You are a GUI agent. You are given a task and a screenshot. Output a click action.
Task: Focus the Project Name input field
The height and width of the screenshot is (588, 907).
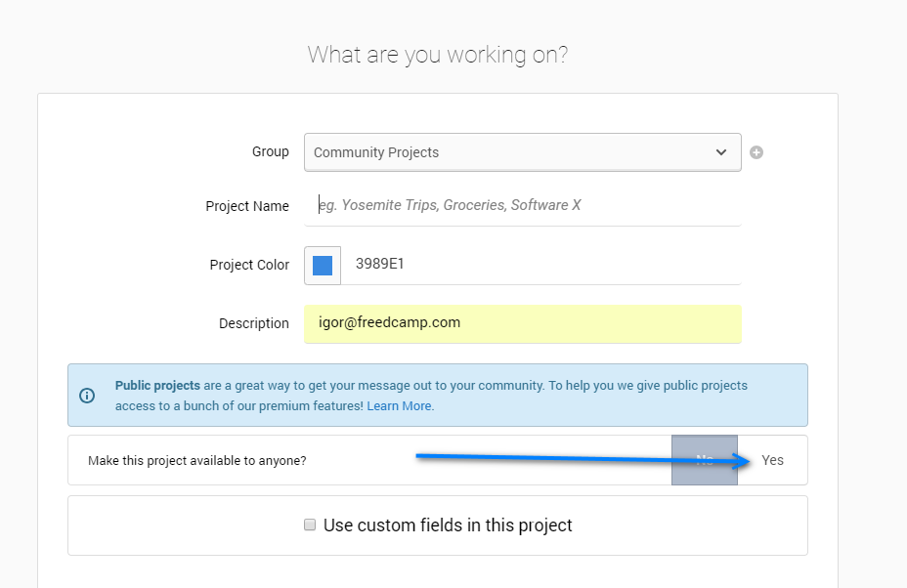[528, 205]
